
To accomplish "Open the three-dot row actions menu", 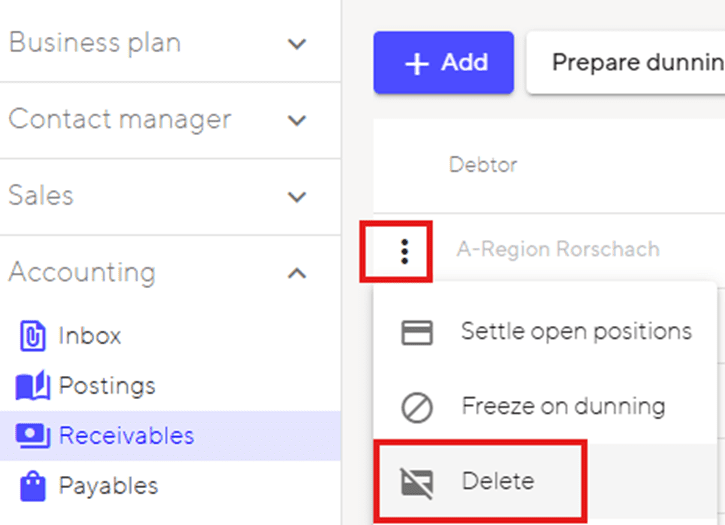I will pyautogui.click(x=404, y=250).
